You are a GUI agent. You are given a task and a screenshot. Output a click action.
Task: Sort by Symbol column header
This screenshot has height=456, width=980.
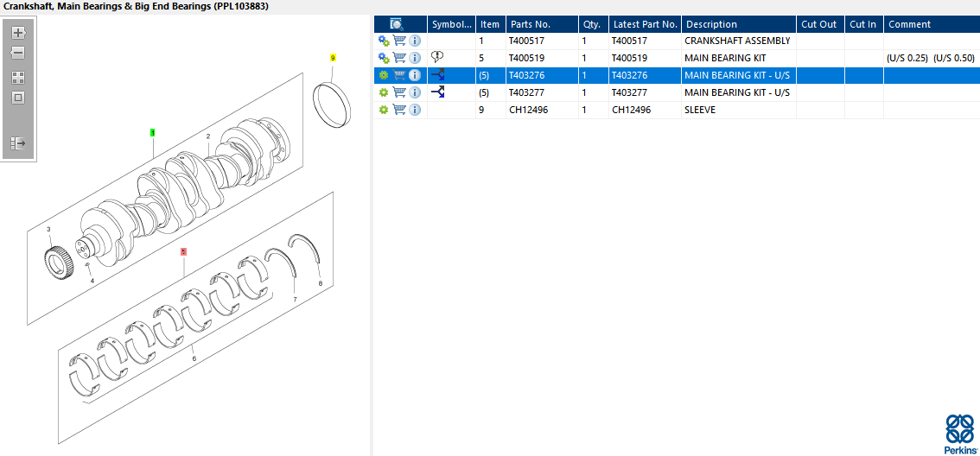(x=451, y=24)
